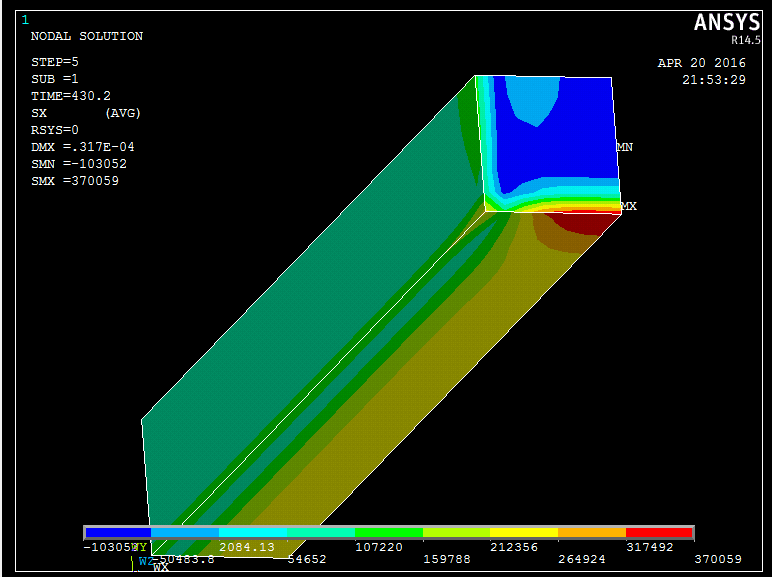Click the R14.5 version label
The height and width of the screenshot is (577, 772).
click(745, 40)
